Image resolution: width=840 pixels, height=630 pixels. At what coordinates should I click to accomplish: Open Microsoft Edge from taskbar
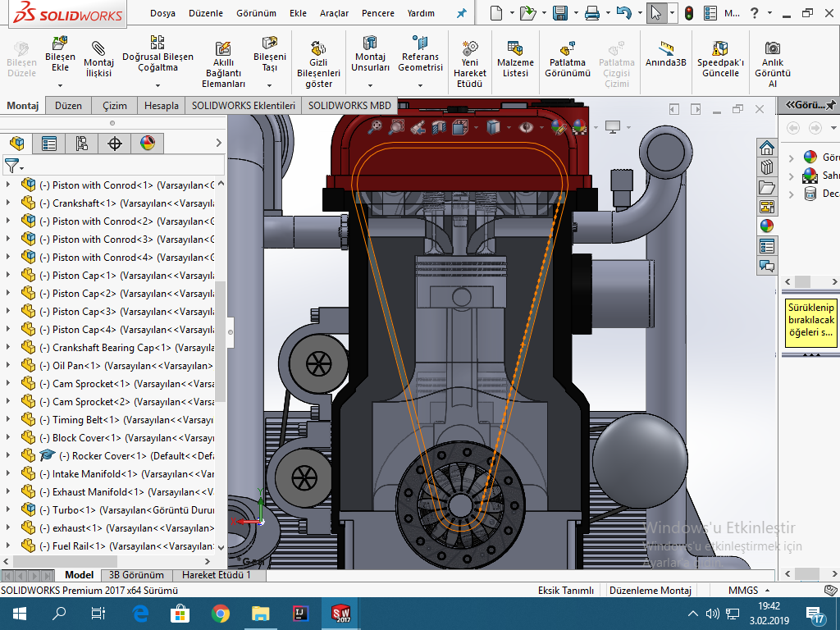[x=140, y=614]
